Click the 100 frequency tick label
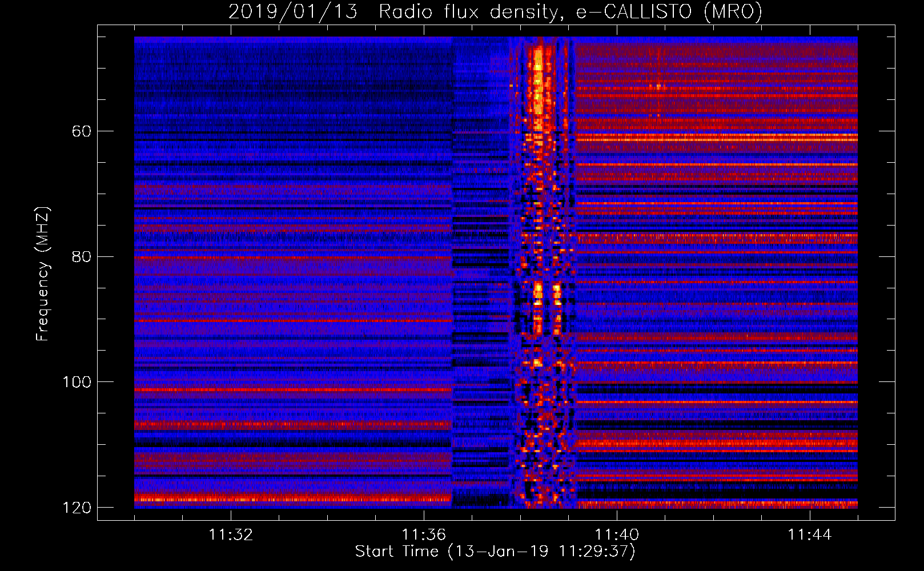Image resolution: width=924 pixels, height=571 pixels. (x=77, y=382)
